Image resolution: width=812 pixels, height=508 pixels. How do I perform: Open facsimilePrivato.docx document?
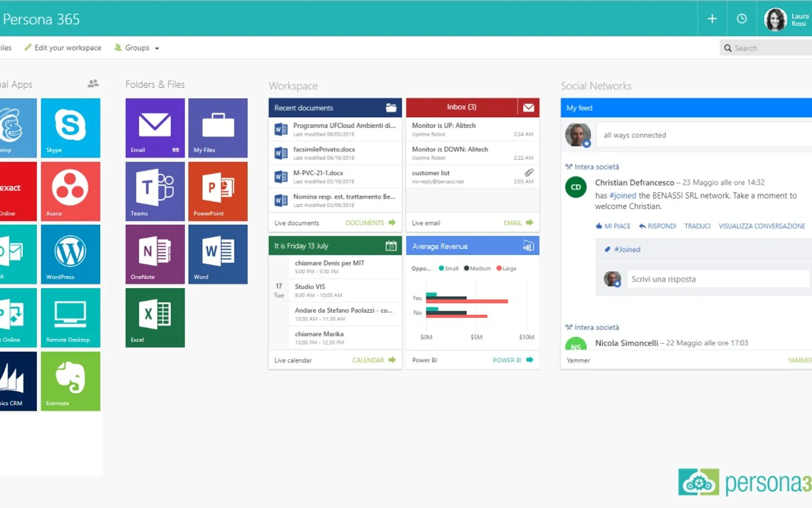tap(335, 153)
